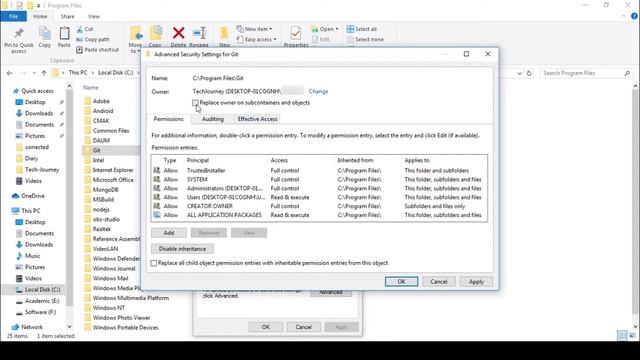Click the Paste ribbon icon
Screen dimensions: 640x360
point(64,33)
